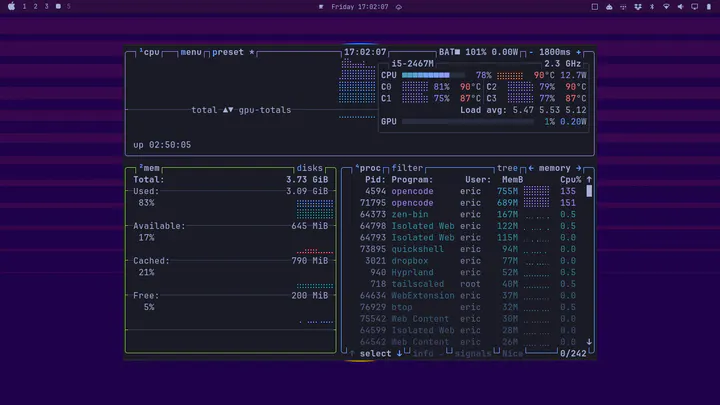This screenshot has width=720, height=405.
Task: Click the signals button in proc footer
Action: 473,354
